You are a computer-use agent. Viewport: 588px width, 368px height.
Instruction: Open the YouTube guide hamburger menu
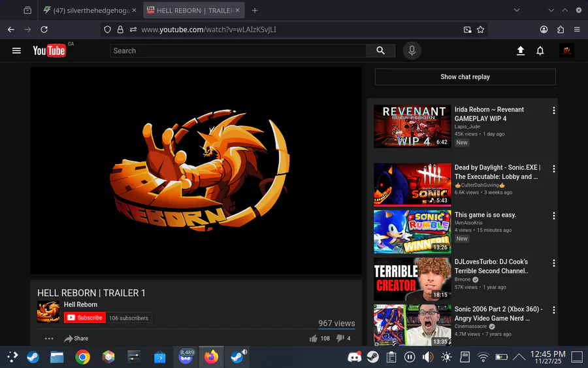point(16,50)
